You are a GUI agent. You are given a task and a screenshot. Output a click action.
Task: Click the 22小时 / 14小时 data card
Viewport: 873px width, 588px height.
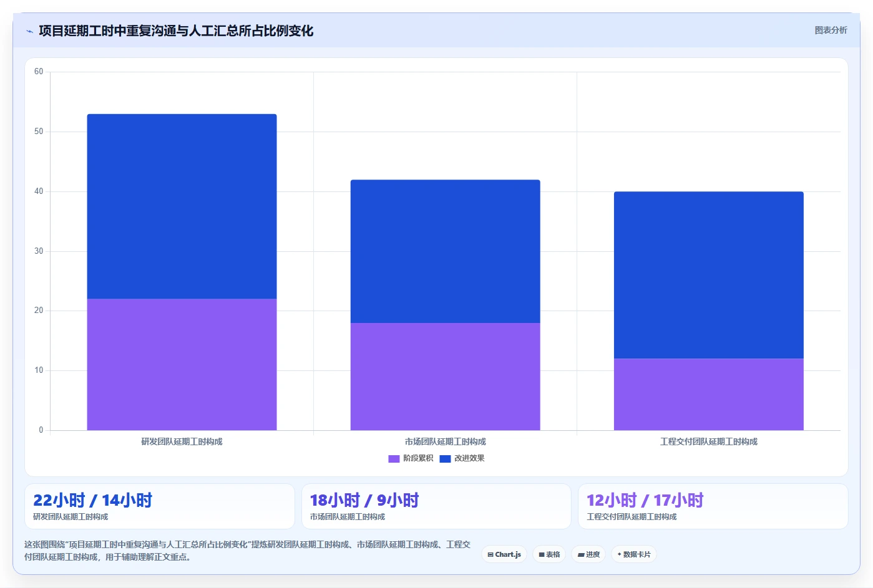coord(160,506)
